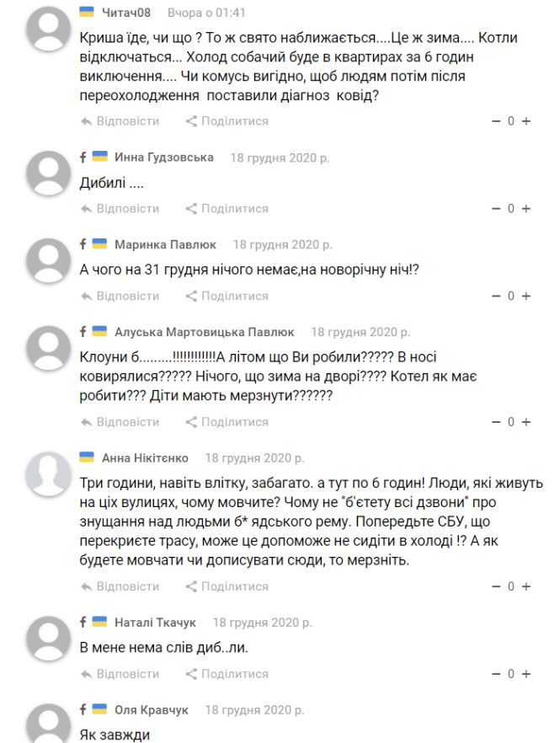Screen dimensions: 560x743
Task: Upvote Алуська Мартовицька Павлюк's comment
Action: (x=525, y=421)
